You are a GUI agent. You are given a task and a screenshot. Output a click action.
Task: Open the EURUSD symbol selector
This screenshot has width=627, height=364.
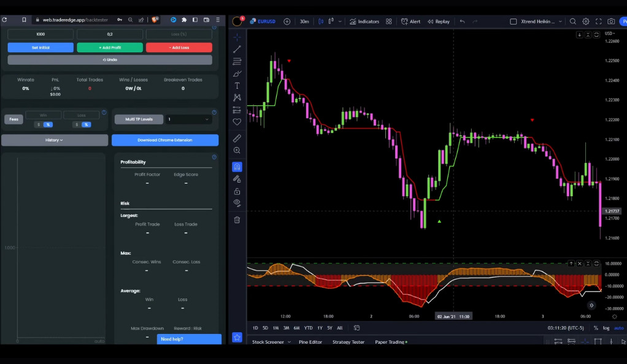click(263, 21)
